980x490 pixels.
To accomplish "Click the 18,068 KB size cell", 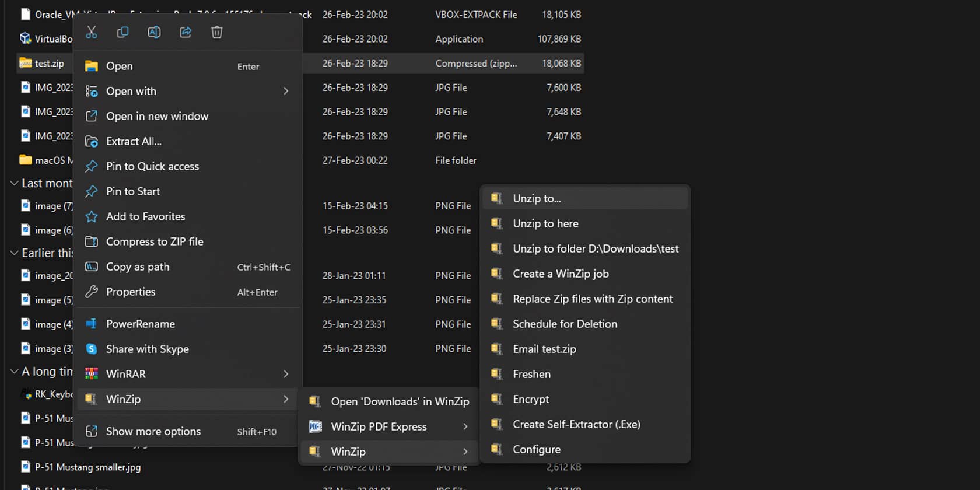I will point(561,63).
